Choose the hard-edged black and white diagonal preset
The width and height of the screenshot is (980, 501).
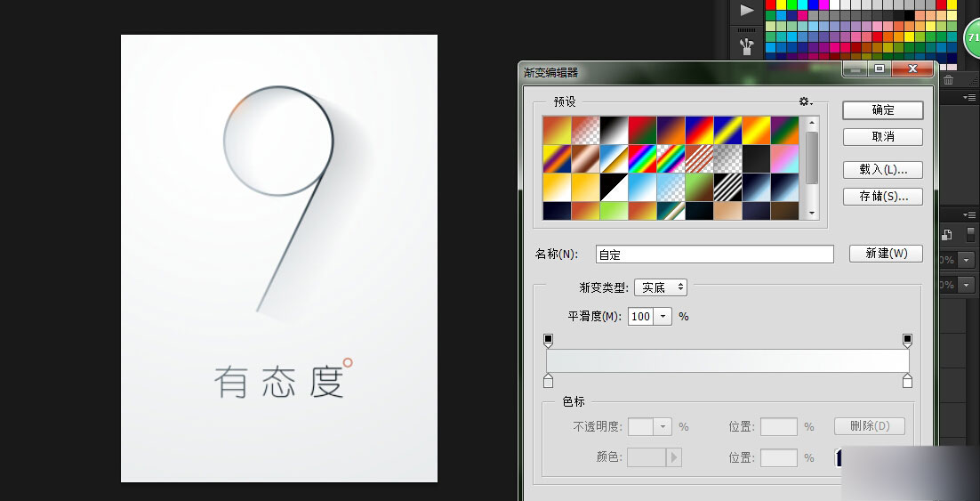[614, 187]
